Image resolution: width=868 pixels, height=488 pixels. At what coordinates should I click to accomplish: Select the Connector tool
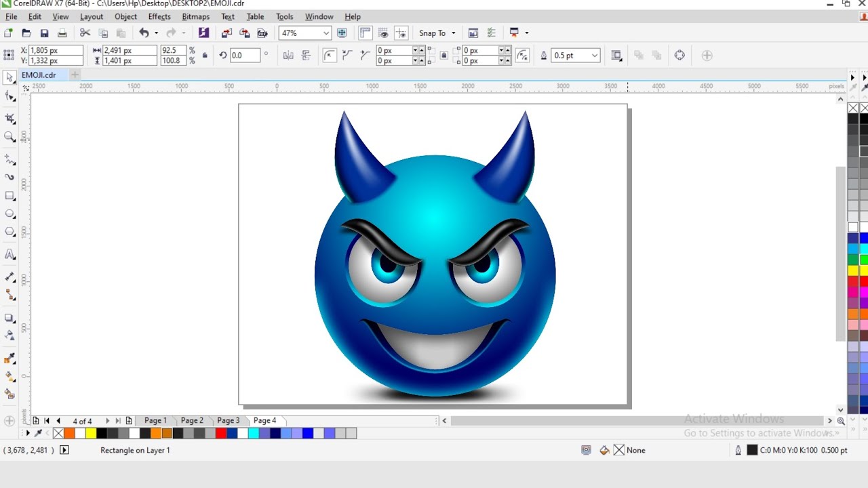[x=9, y=295]
